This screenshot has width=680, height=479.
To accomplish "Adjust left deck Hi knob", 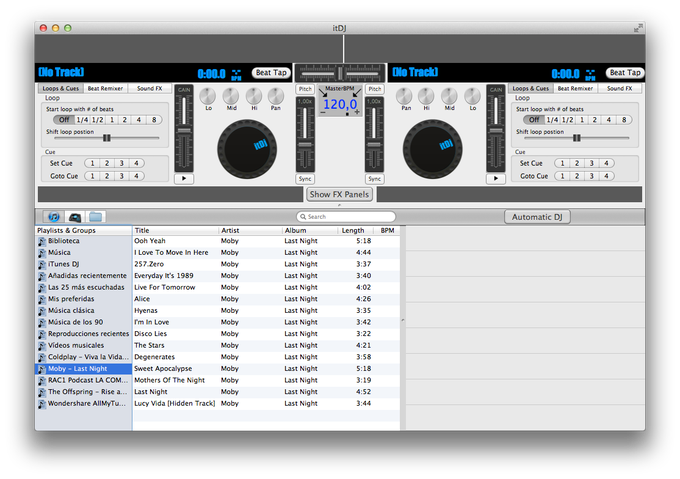I will click(x=254, y=96).
